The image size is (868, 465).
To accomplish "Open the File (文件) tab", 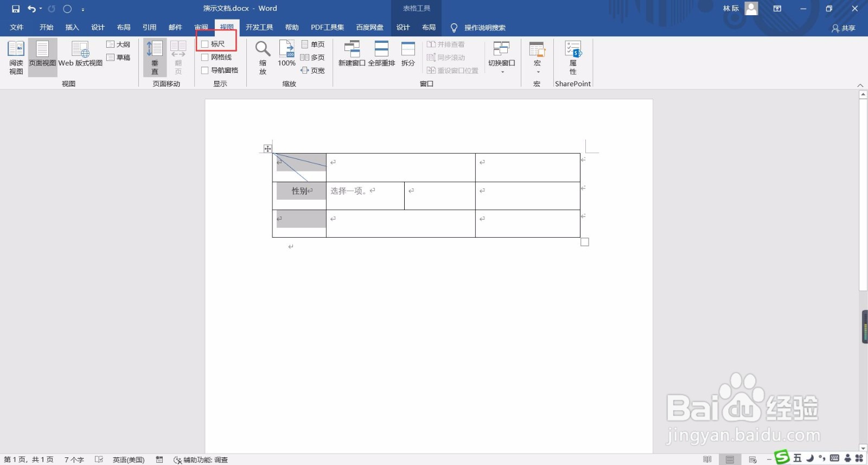I will (17, 27).
